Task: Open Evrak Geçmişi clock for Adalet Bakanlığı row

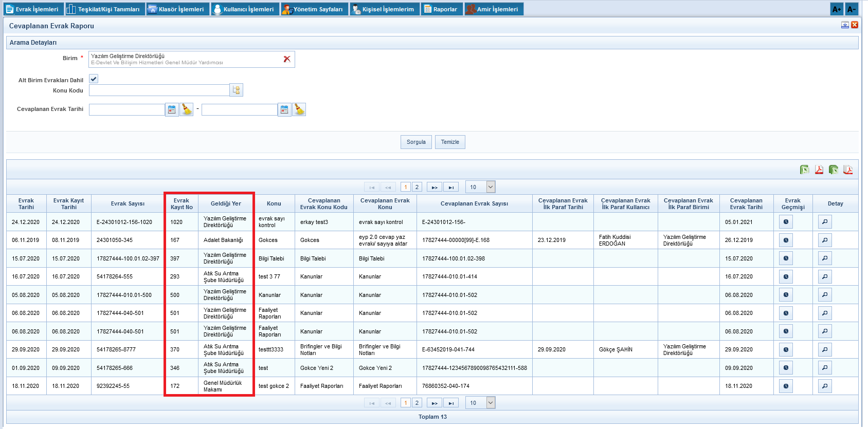Action: pyautogui.click(x=786, y=240)
